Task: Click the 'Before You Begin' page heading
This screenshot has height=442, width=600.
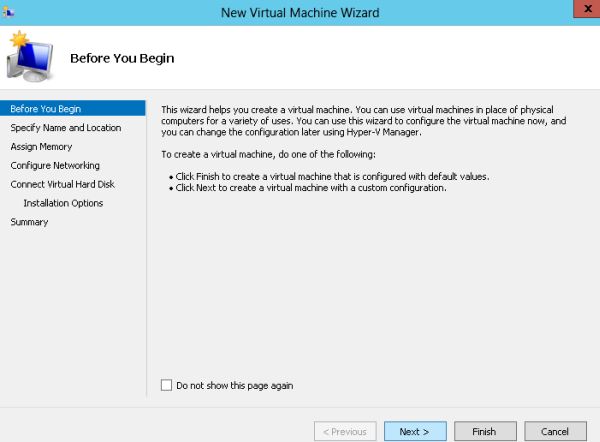Action: [122, 58]
